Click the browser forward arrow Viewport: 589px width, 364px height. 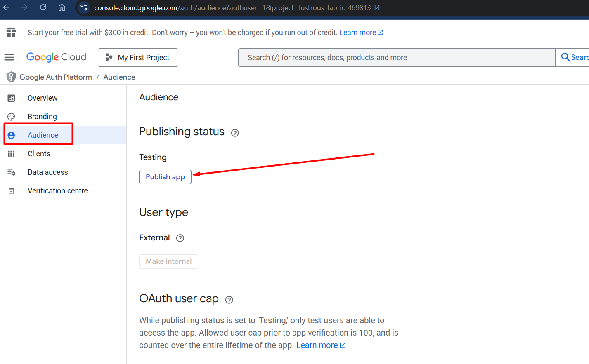(x=24, y=7)
